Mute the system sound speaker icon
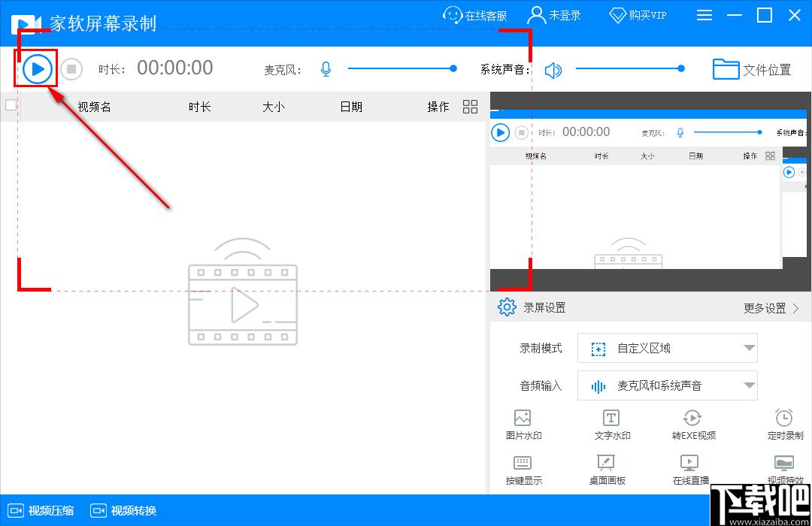The width and height of the screenshot is (812, 526). click(x=553, y=70)
